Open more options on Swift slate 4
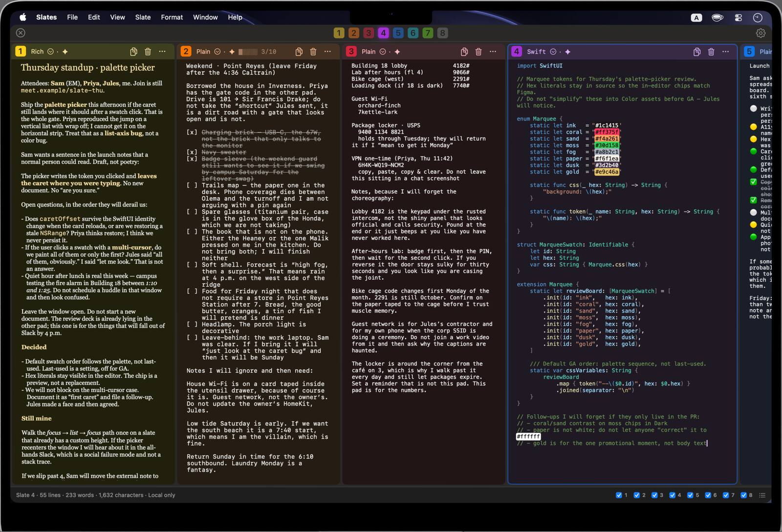Image resolution: width=782 pixels, height=532 pixels. pyautogui.click(x=725, y=51)
